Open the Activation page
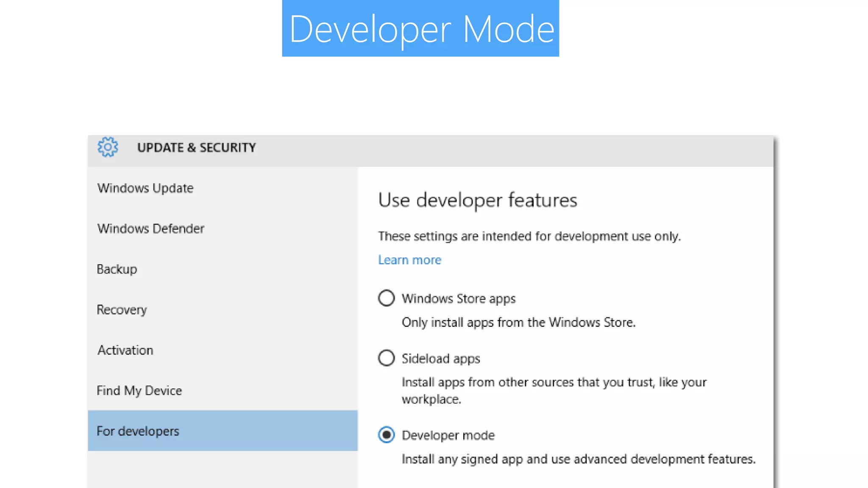 coord(125,350)
